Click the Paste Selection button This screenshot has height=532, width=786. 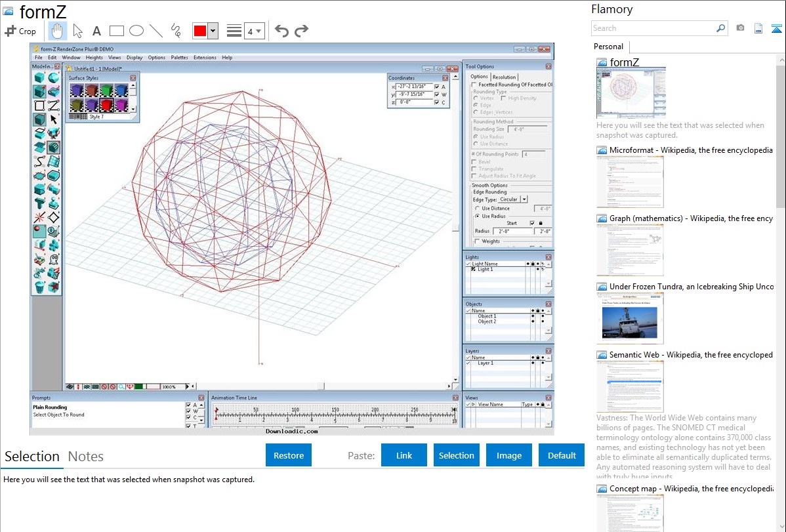(x=456, y=455)
